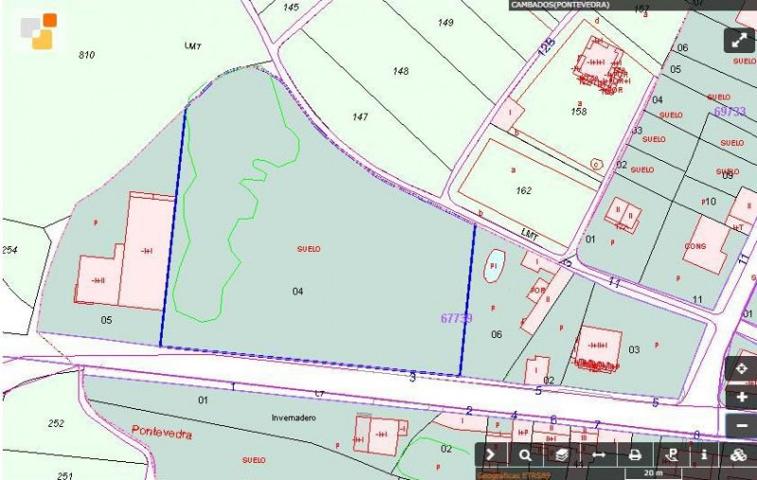The image size is (757, 480).
Task: Open the information tool
Action: [x=704, y=454]
